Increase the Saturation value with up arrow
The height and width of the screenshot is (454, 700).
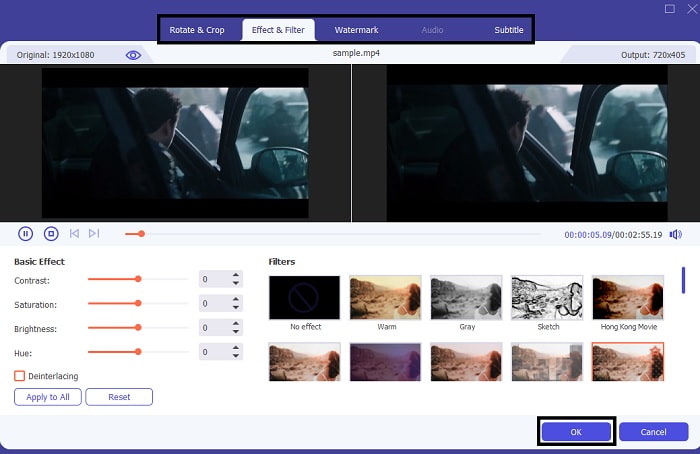click(x=236, y=299)
